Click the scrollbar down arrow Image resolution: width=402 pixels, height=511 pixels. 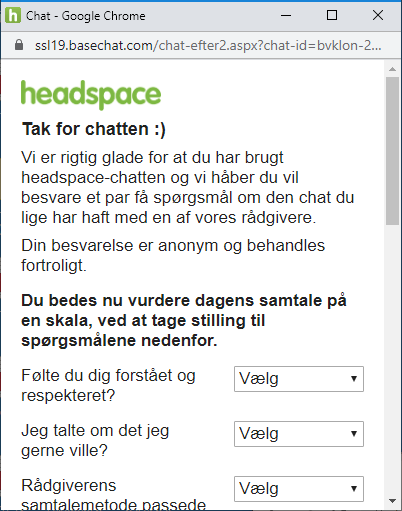click(392, 501)
